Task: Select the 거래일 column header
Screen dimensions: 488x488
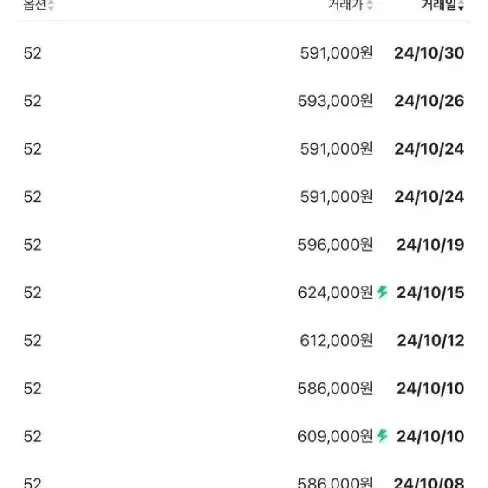Action: [x=439, y=5]
